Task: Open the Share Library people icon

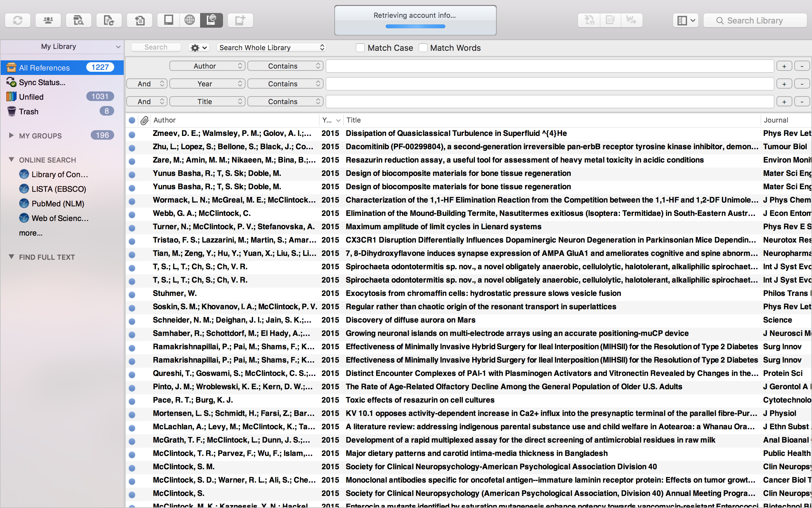Action: coord(48,21)
